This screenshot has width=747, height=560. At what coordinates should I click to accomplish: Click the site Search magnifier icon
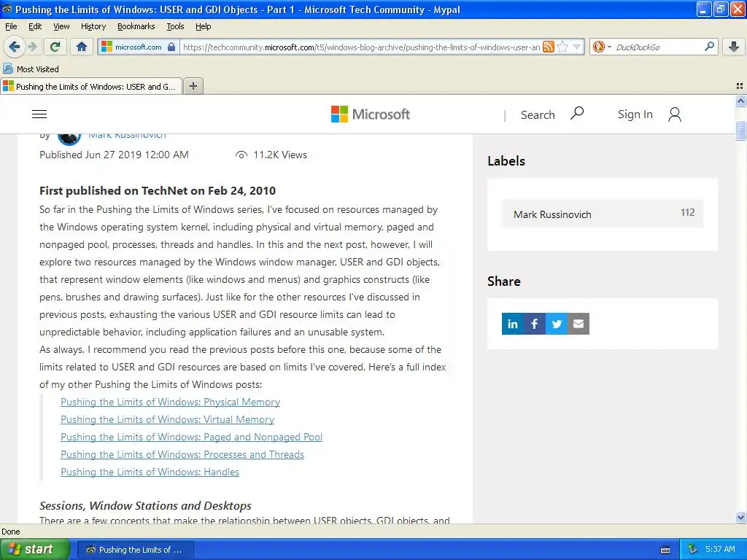(x=578, y=113)
